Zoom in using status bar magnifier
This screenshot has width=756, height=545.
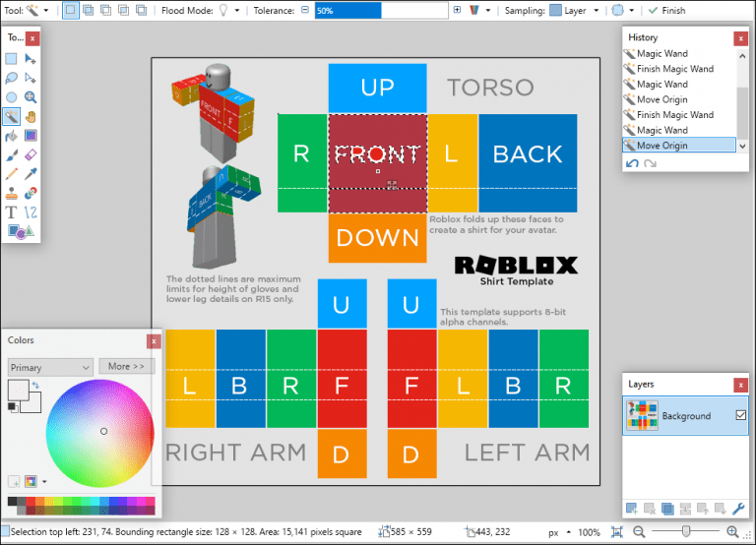tap(732, 532)
